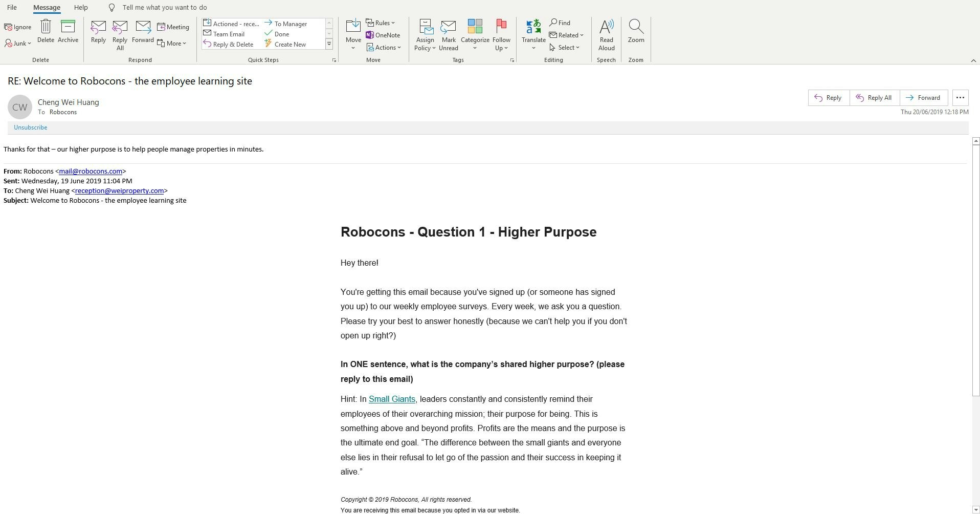
Task: Open Quick Steps dialog launcher
Action: (x=334, y=60)
